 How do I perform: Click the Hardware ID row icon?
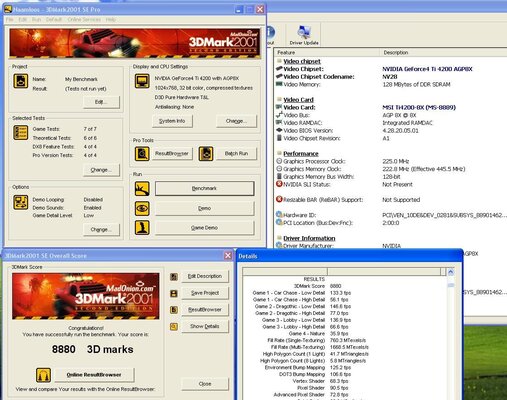pos(279,215)
